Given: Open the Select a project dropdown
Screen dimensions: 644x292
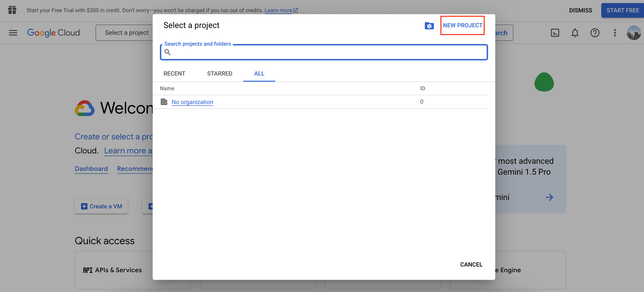Looking at the screenshot, I should 127,32.
